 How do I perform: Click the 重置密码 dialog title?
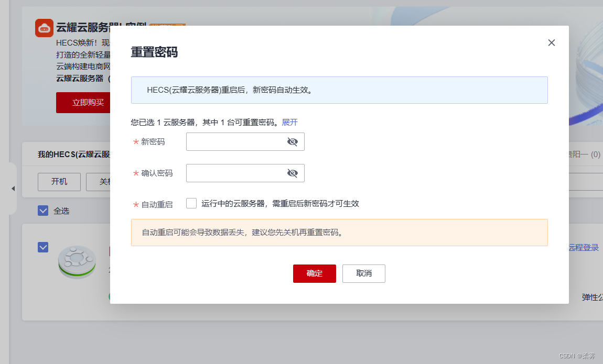[154, 52]
